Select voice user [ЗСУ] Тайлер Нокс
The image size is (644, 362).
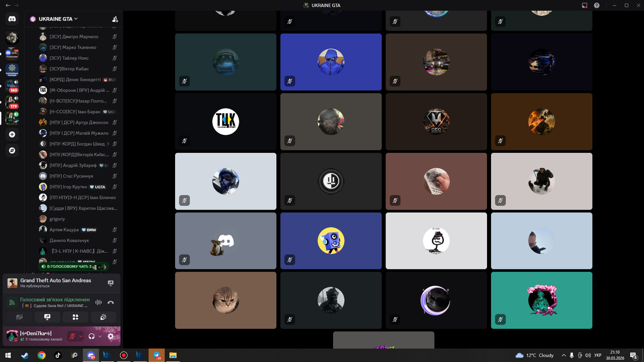click(x=78, y=58)
